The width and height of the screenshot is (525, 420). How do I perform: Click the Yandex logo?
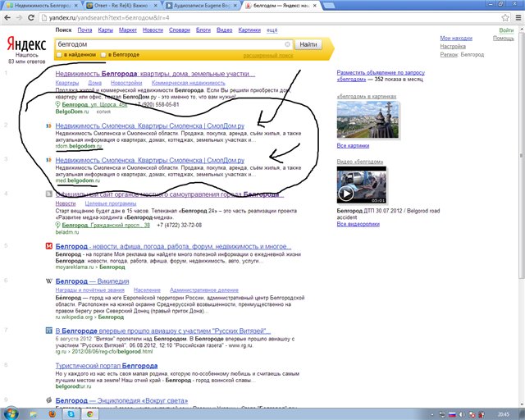27,41
